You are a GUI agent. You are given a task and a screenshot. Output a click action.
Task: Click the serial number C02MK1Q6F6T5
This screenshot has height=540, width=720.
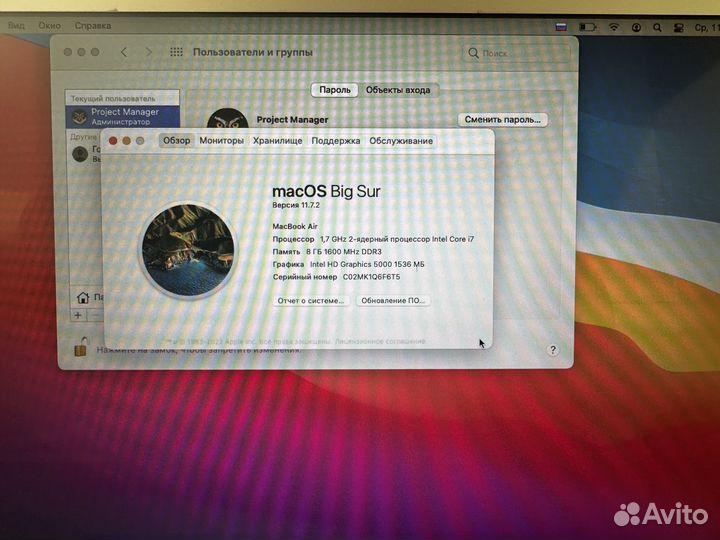[x=371, y=277]
